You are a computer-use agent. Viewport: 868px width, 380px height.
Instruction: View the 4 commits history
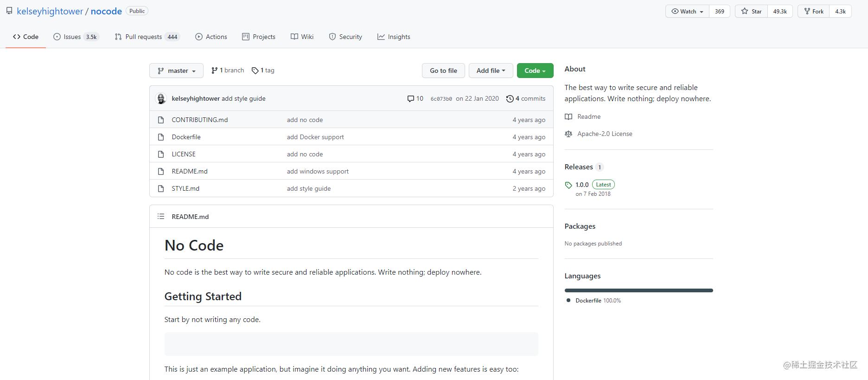tap(526, 98)
